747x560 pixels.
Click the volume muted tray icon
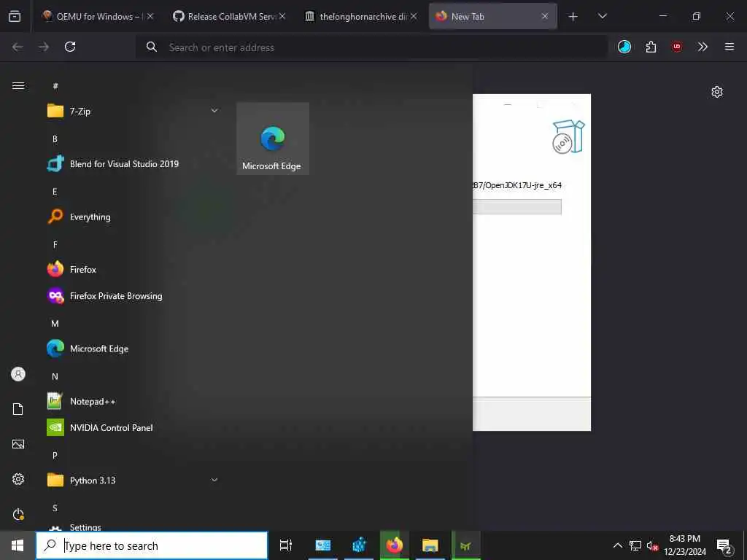click(652, 545)
